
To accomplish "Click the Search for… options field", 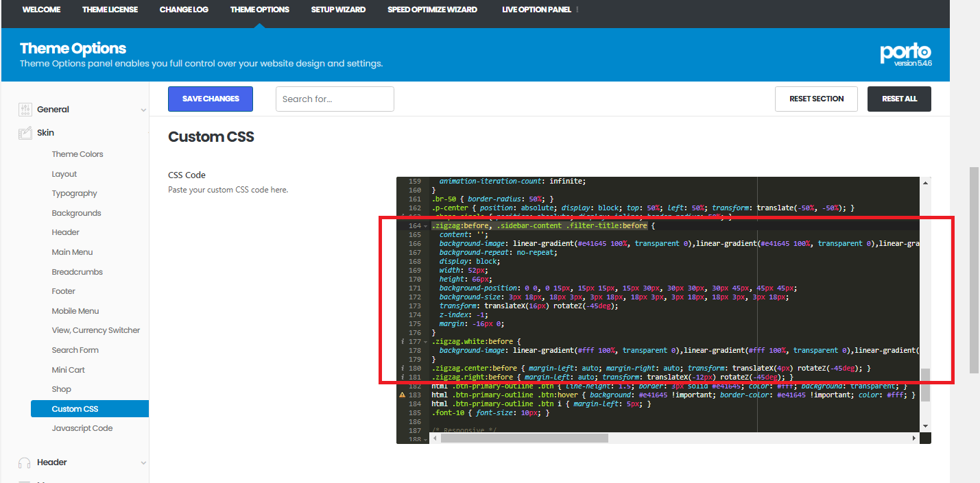I will click(x=335, y=99).
